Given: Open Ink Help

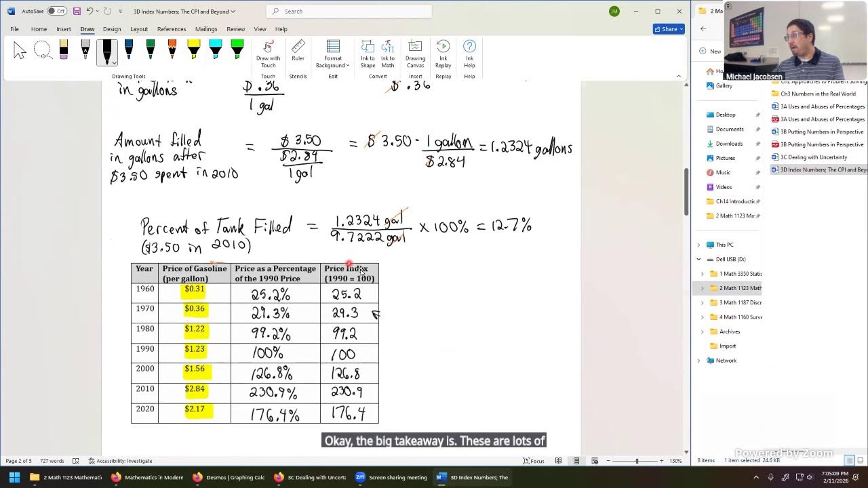Looking at the screenshot, I should [469, 54].
